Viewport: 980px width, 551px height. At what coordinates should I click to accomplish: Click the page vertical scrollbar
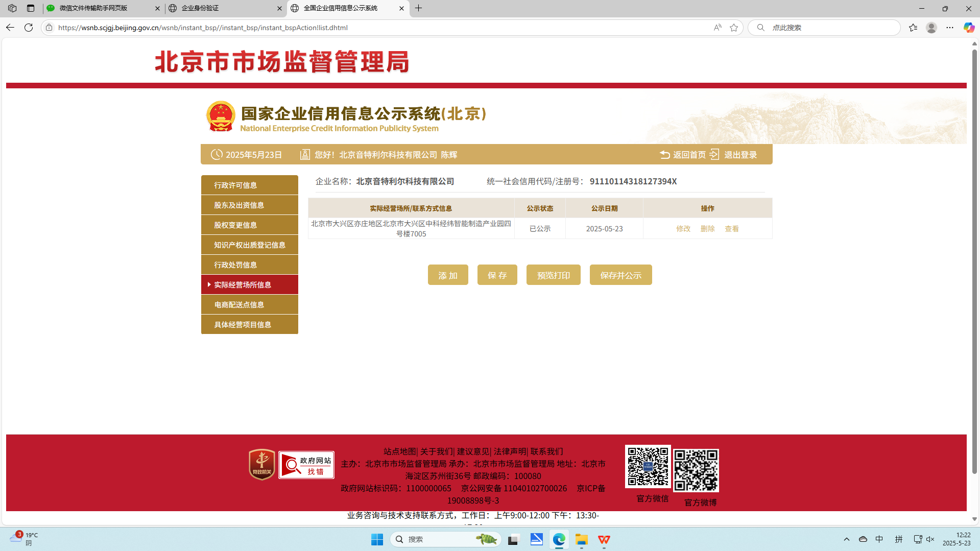pos(974,260)
